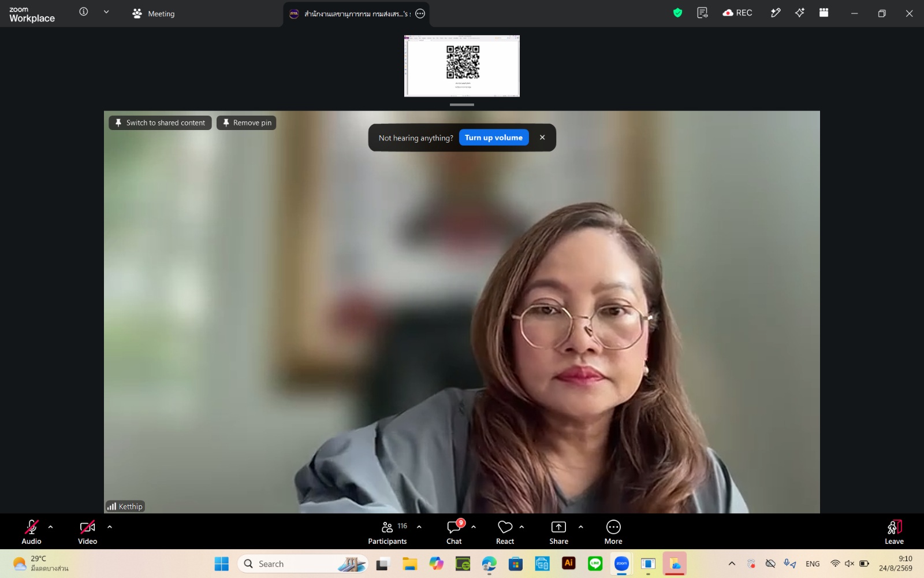
Task: Open the live transcript notes icon
Action: 702,13
